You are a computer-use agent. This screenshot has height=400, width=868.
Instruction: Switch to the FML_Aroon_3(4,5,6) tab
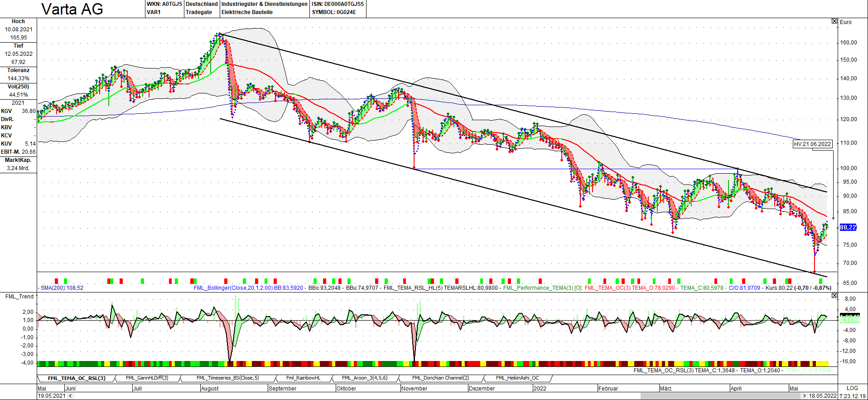pos(365,378)
